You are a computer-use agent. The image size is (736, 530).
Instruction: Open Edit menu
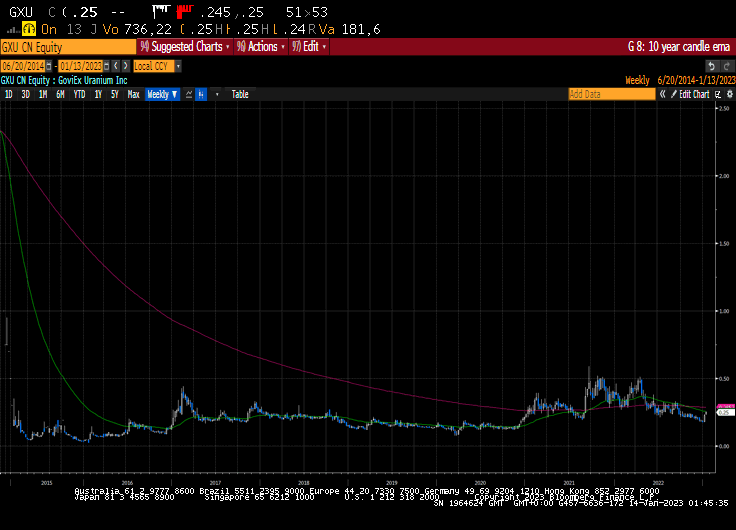[x=309, y=46]
